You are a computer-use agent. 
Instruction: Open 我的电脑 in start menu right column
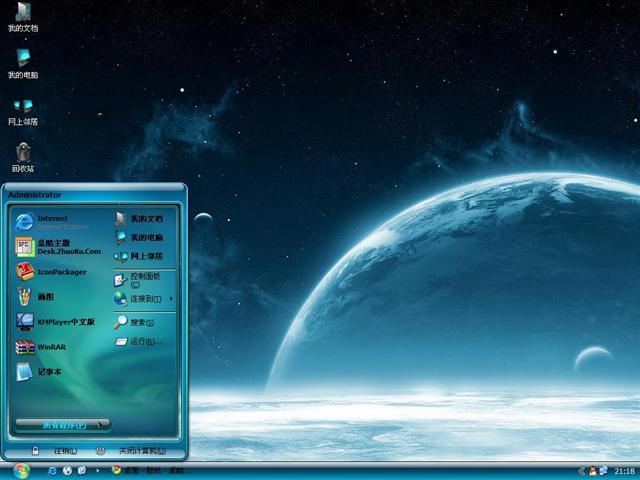coord(139,237)
